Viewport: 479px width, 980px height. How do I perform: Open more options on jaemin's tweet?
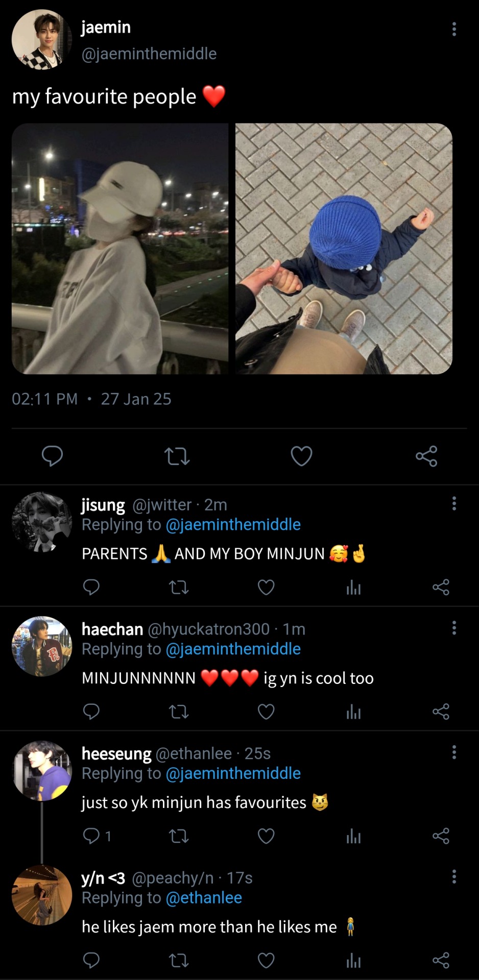(453, 29)
